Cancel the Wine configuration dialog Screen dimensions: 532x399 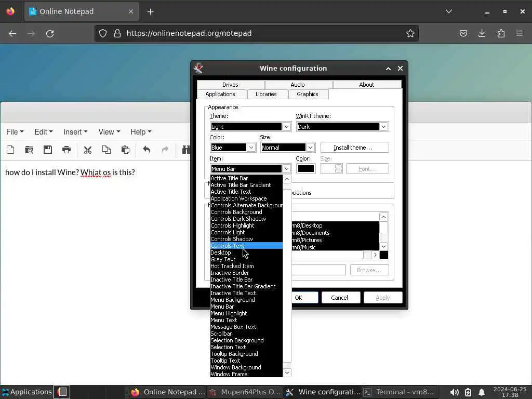[x=340, y=298]
